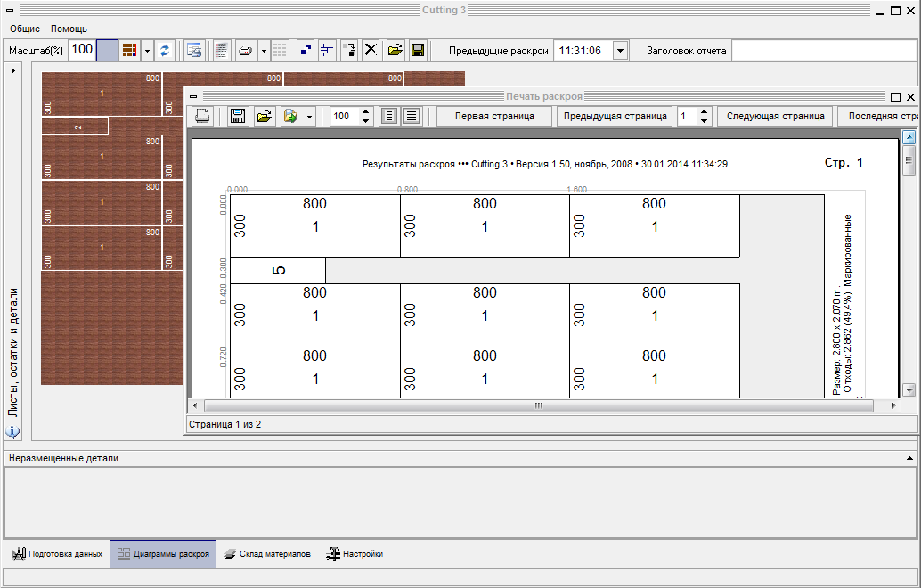This screenshot has width=921, height=588.
Task: Open the Настройки tab
Action: (x=355, y=554)
